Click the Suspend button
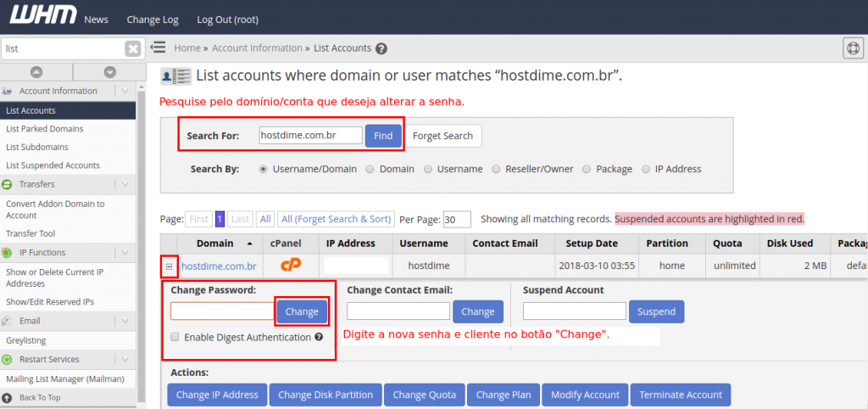The height and width of the screenshot is (409, 868). [x=657, y=311]
